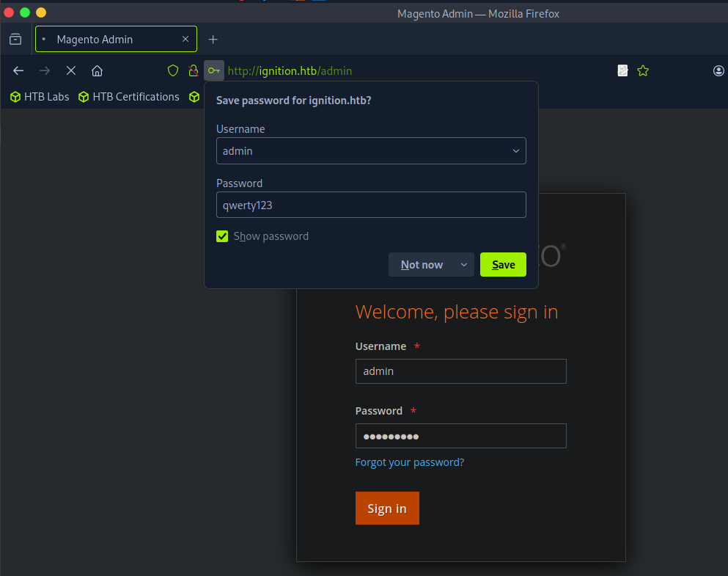Follow the Forgot your password link
The width and height of the screenshot is (728, 576).
pyautogui.click(x=409, y=462)
